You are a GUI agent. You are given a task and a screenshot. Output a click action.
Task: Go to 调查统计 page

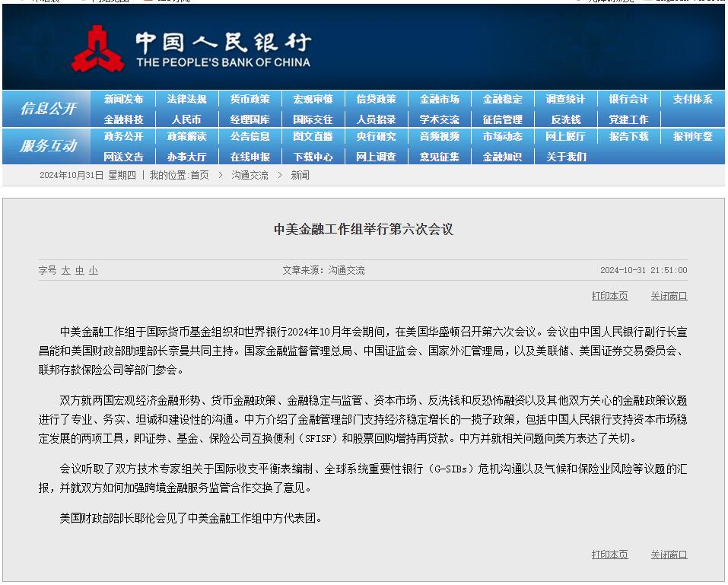point(565,100)
